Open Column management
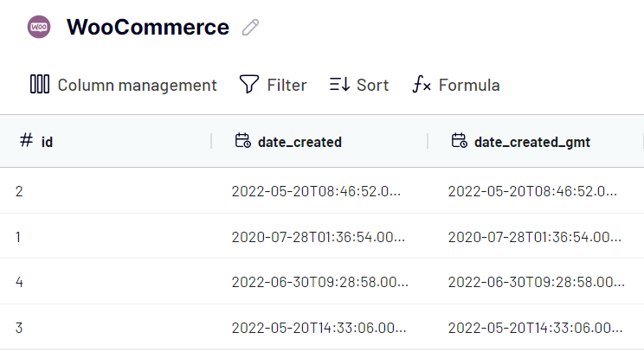 (123, 85)
